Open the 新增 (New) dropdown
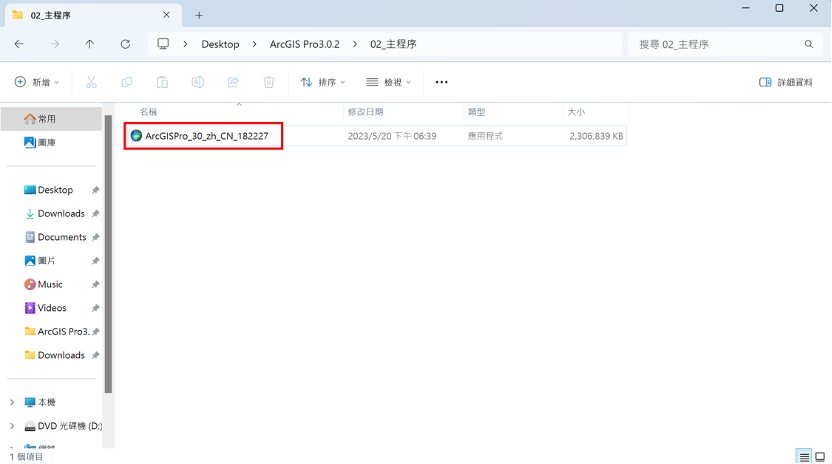The height and width of the screenshot is (464, 832). (37, 82)
